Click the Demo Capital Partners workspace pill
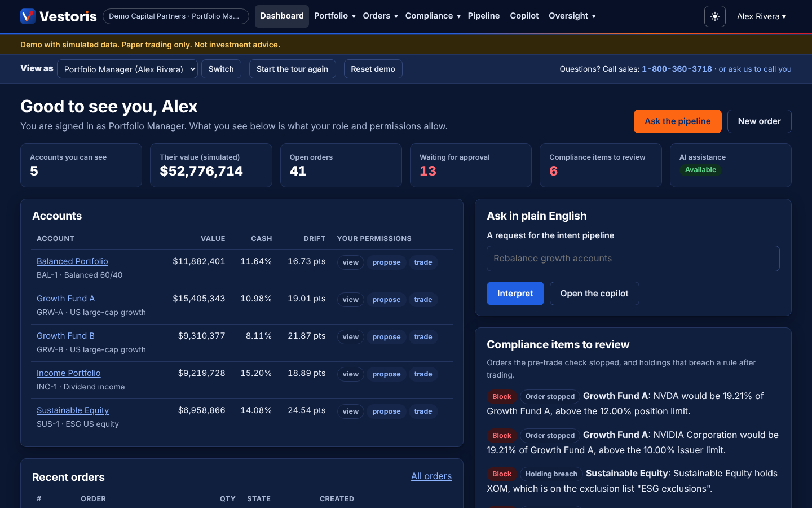This screenshot has width=812, height=508. (x=176, y=16)
